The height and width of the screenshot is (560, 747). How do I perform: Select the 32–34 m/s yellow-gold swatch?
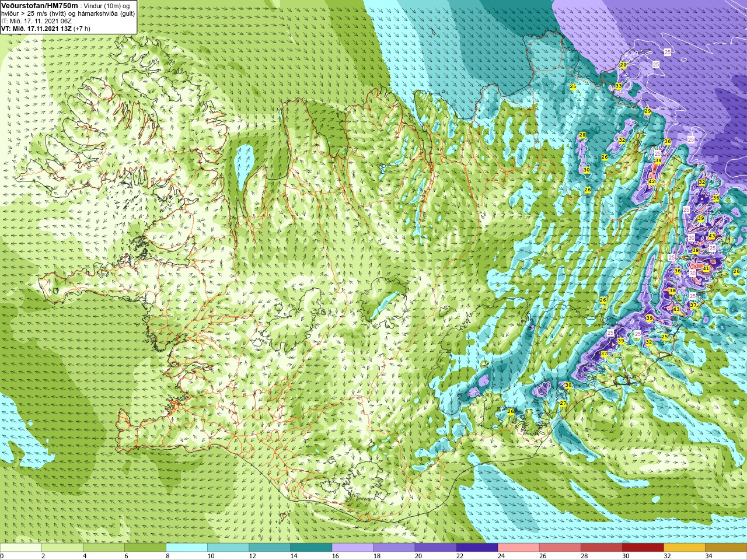684,548
